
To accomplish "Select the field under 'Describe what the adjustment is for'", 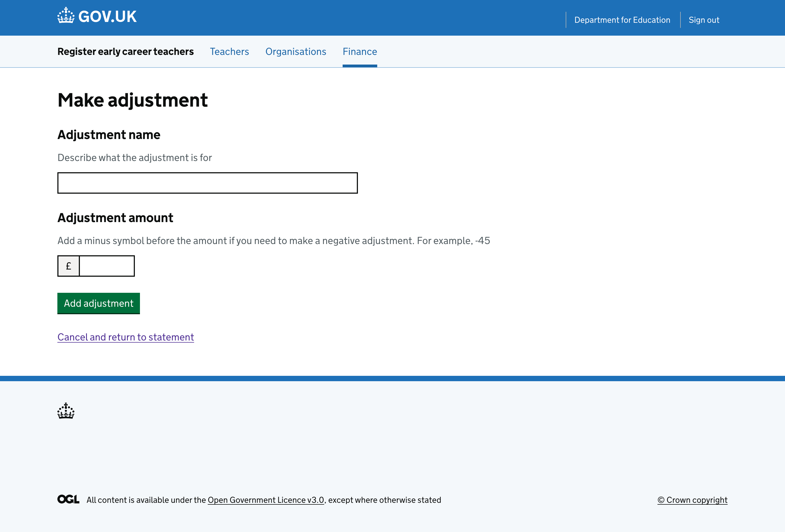I will tap(207, 183).
